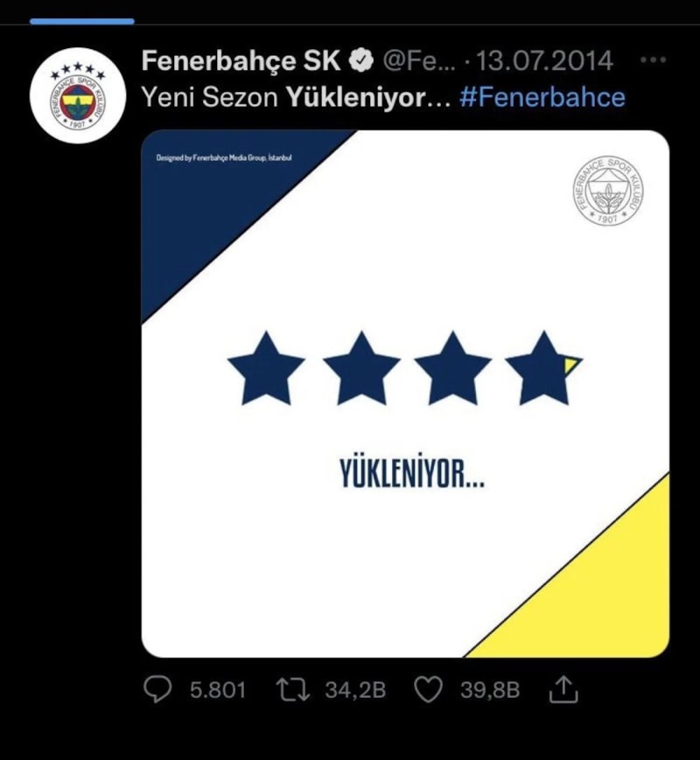The width and height of the screenshot is (700, 760).
Task: Open the truncated @Fe... handle
Action: click(x=420, y=61)
